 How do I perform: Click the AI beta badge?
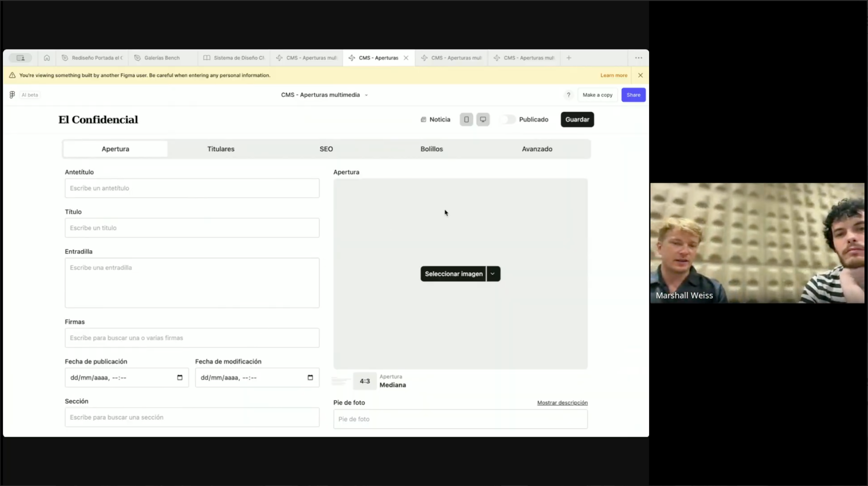tap(30, 95)
